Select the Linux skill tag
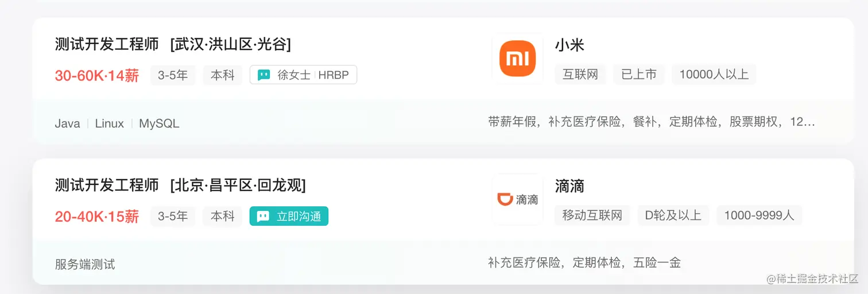Viewport: 868px width, 294px height. [x=110, y=123]
